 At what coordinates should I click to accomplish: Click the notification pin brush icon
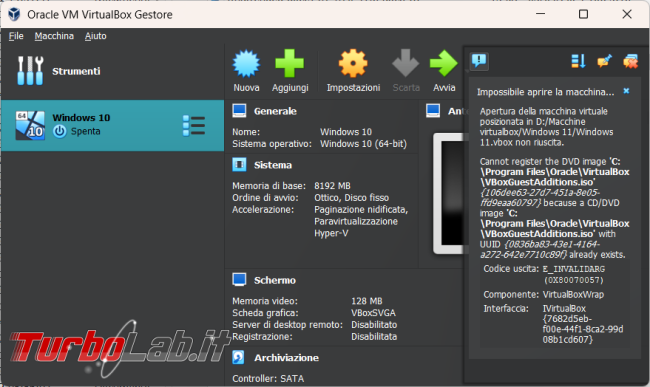pos(604,61)
